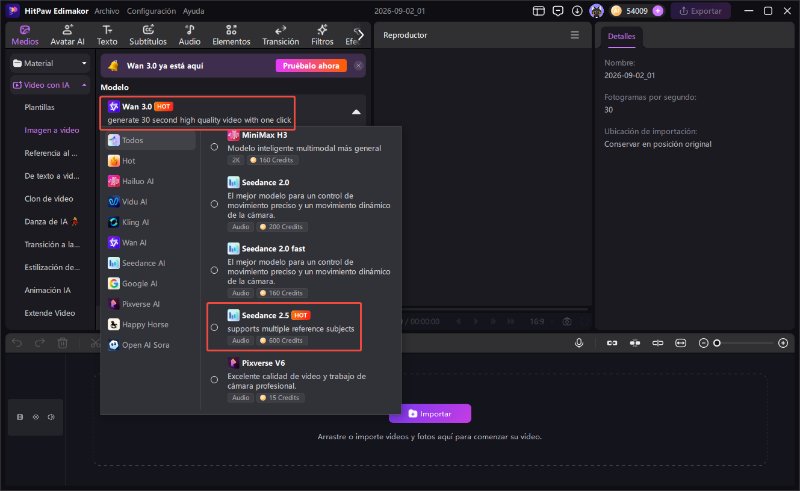Open the feedback message icon
The width and height of the screenshot is (800, 491).
[558, 11]
